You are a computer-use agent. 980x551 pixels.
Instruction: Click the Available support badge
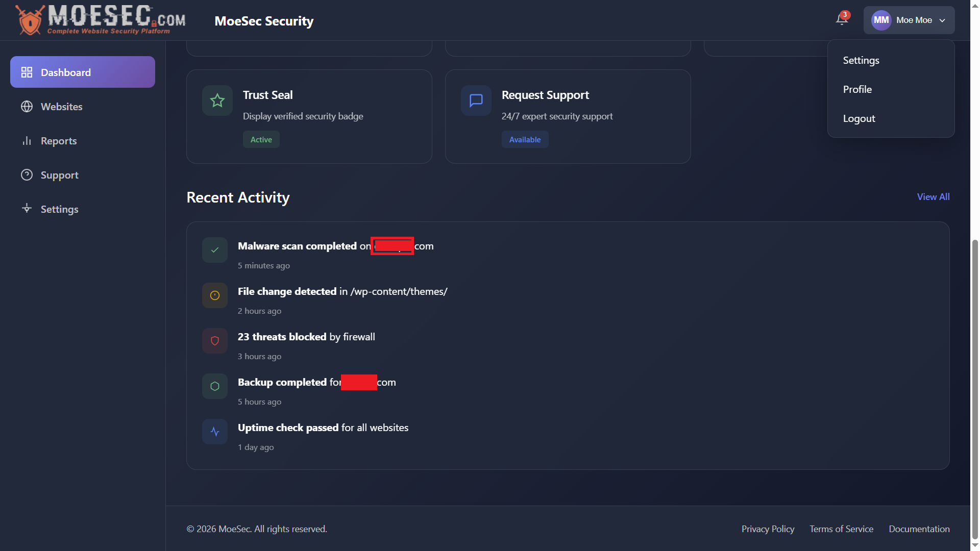(x=525, y=140)
